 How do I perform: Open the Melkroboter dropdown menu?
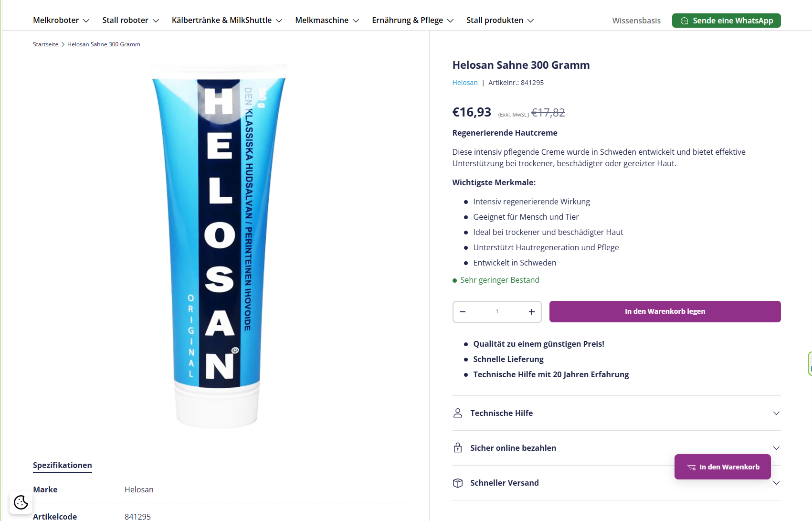[61, 20]
